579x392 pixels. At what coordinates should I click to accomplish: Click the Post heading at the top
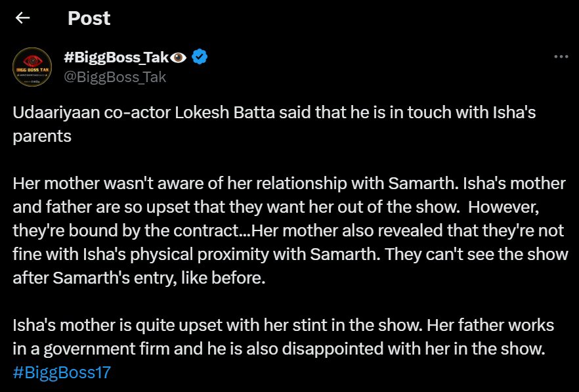[89, 18]
